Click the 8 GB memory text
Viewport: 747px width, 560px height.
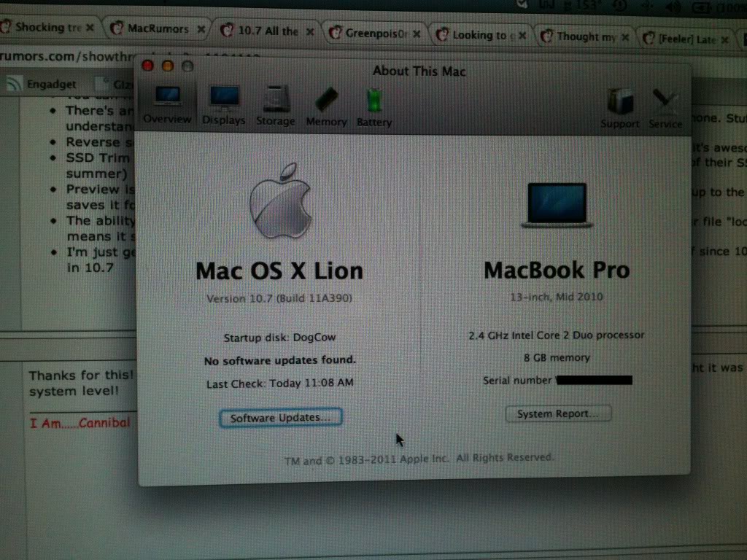point(557,357)
